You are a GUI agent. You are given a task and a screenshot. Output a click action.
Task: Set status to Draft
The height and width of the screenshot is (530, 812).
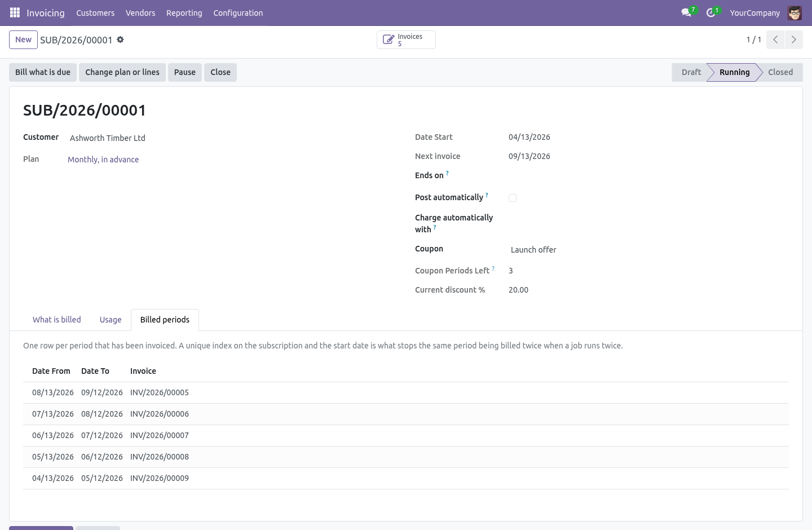click(x=691, y=72)
